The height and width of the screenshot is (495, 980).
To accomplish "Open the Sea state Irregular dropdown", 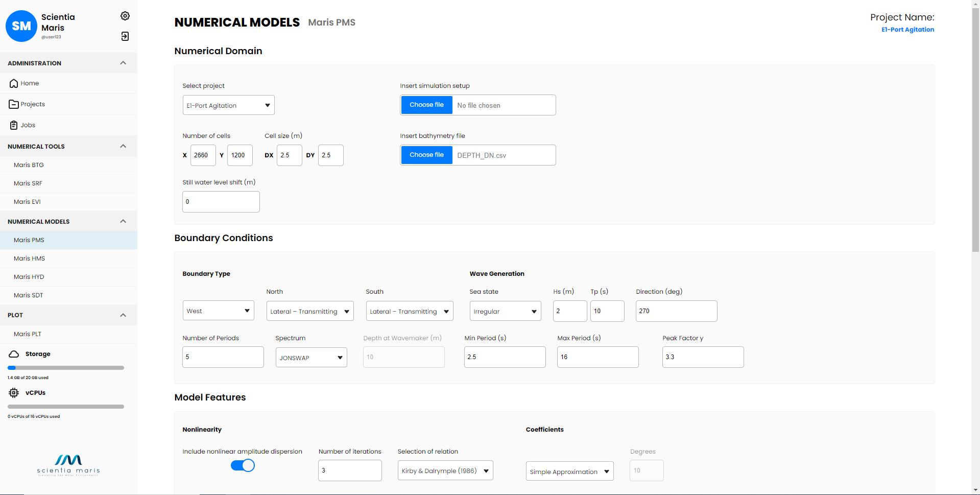I will [x=505, y=311].
